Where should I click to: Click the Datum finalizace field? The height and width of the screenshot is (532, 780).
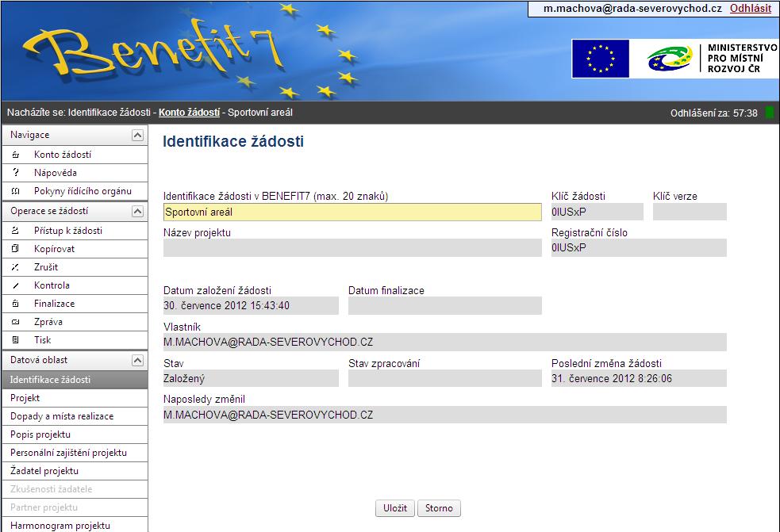point(444,306)
